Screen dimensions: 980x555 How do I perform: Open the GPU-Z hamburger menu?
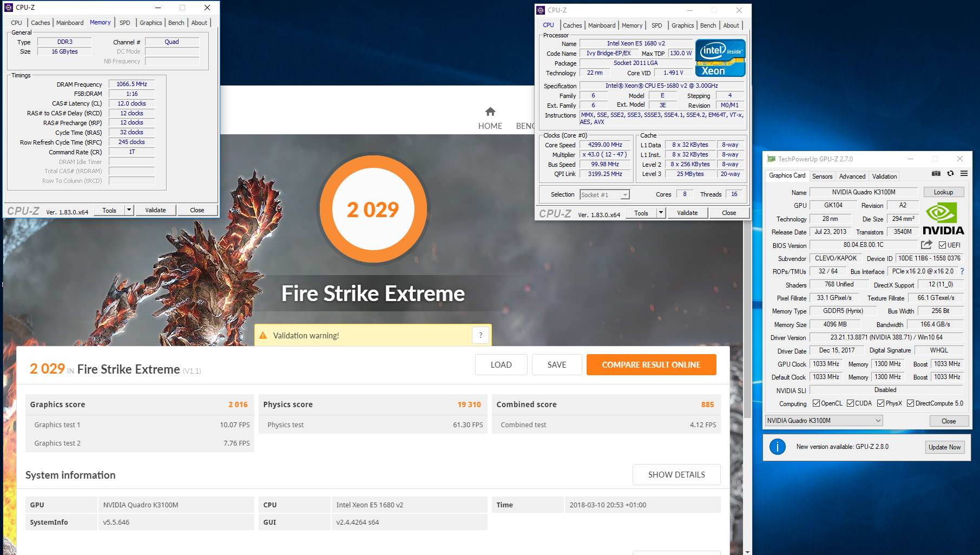(964, 174)
